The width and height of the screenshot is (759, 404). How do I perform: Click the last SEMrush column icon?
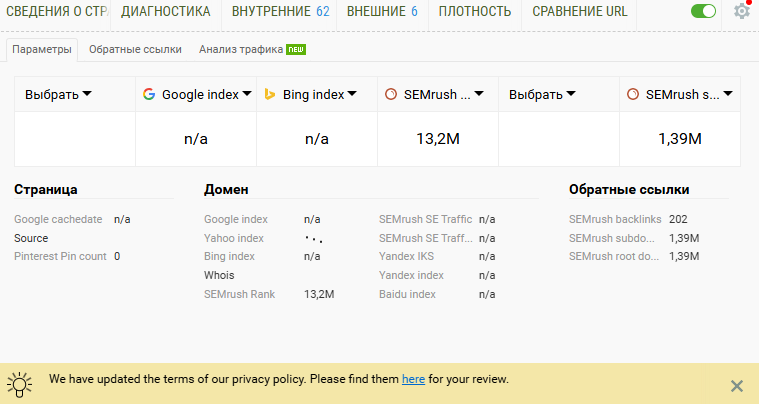point(633,95)
